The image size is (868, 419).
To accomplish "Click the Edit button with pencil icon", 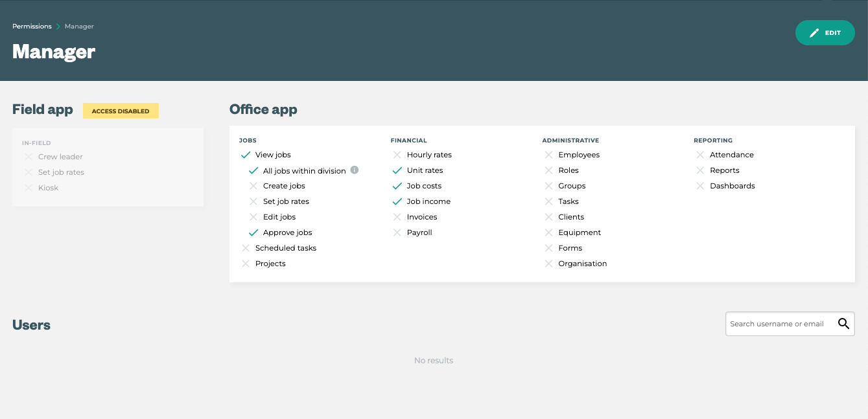I will coord(825,33).
